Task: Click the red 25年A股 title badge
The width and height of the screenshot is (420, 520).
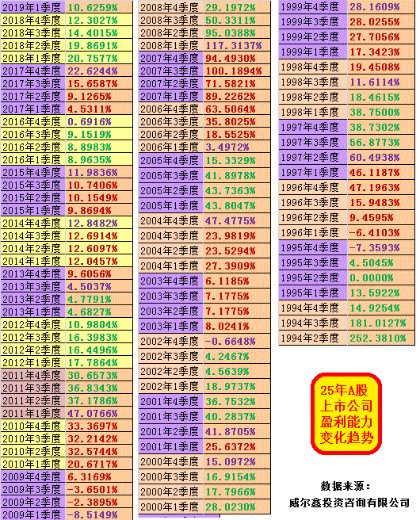Action: coord(346,413)
